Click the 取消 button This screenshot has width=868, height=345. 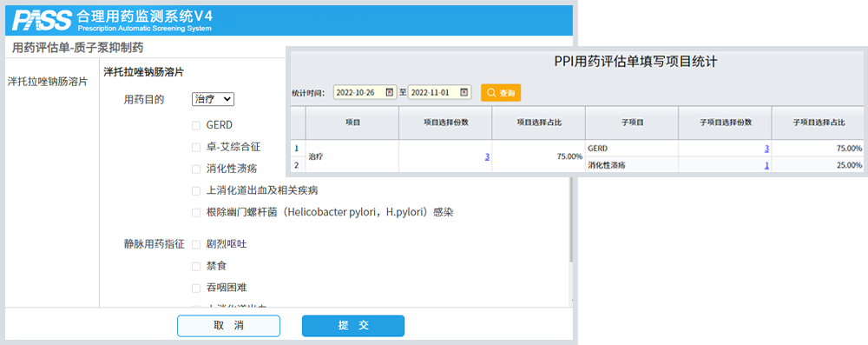[228, 326]
